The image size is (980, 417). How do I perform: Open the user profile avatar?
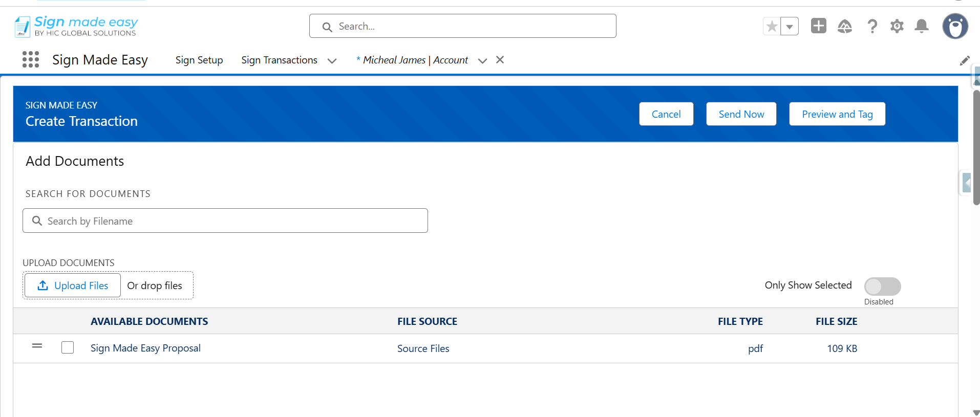(x=955, y=26)
